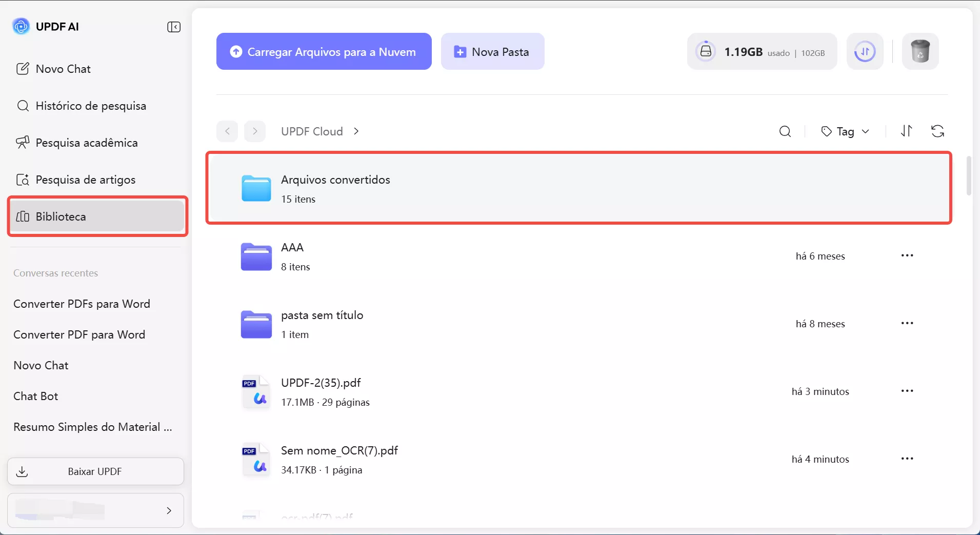Open recent chat Chat Bot
The image size is (980, 535).
click(x=36, y=396)
